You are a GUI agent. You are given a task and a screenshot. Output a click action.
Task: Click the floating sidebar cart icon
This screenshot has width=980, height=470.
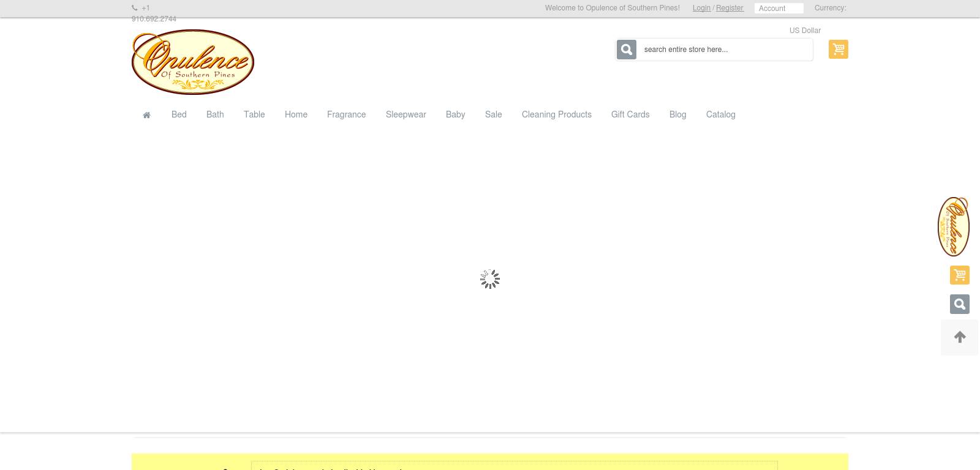point(959,275)
